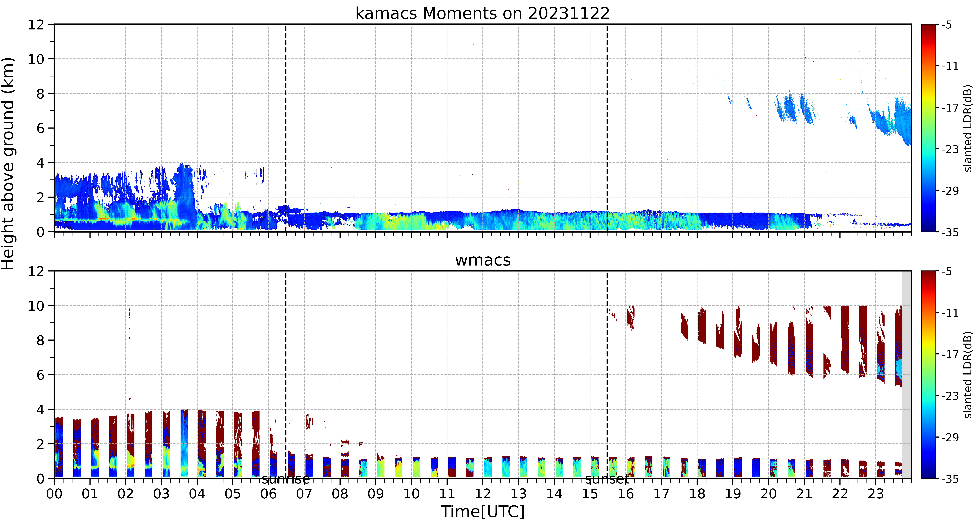Click the "09" time tick label
The height and width of the screenshot is (527, 980).
pyautogui.click(x=376, y=494)
